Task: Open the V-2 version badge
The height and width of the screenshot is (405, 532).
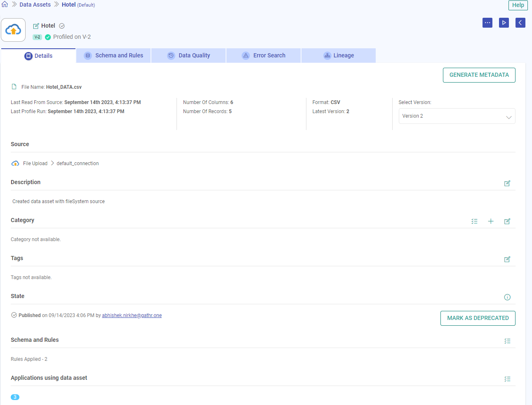Action: coord(38,37)
